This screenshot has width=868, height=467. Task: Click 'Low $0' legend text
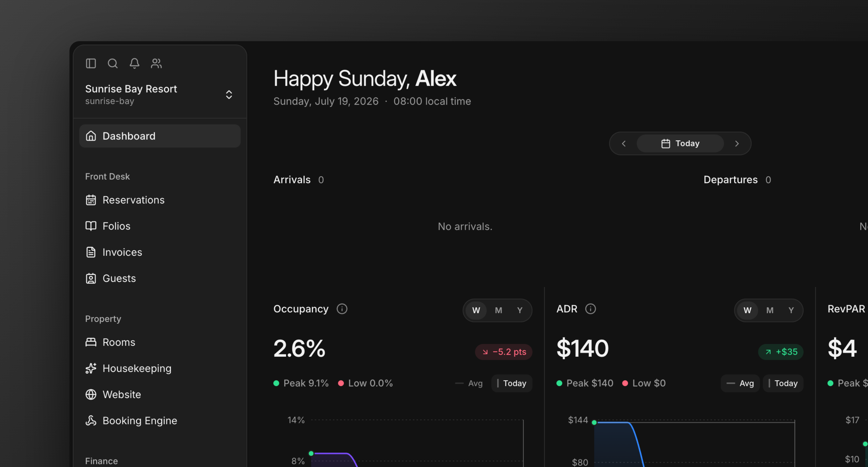point(649,383)
